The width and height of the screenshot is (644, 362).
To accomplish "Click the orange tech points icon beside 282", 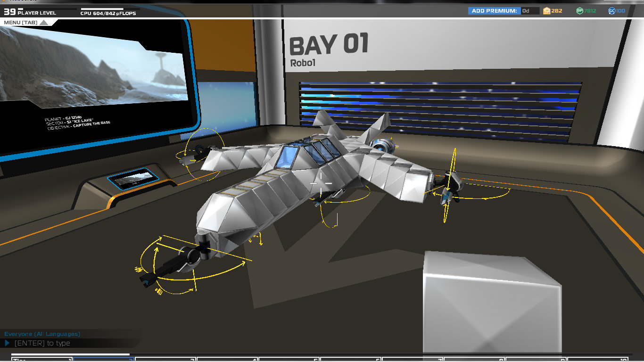I will click(x=547, y=11).
